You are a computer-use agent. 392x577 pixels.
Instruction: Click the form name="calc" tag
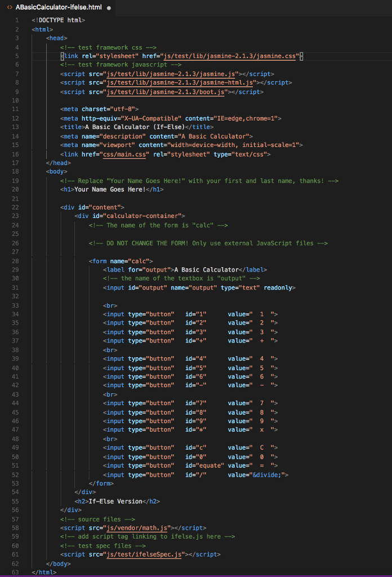coord(121,261)
